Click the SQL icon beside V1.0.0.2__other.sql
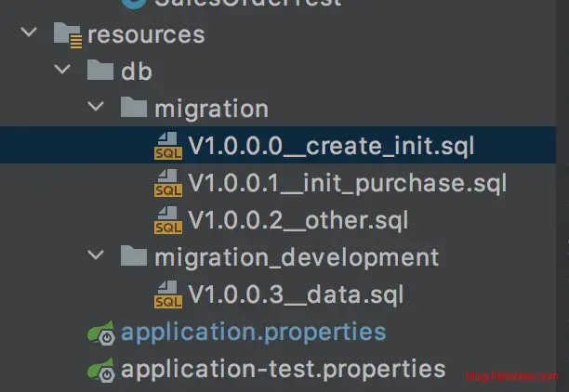Image resolution: width=569 pixels, height=392 pixels. 168,221
